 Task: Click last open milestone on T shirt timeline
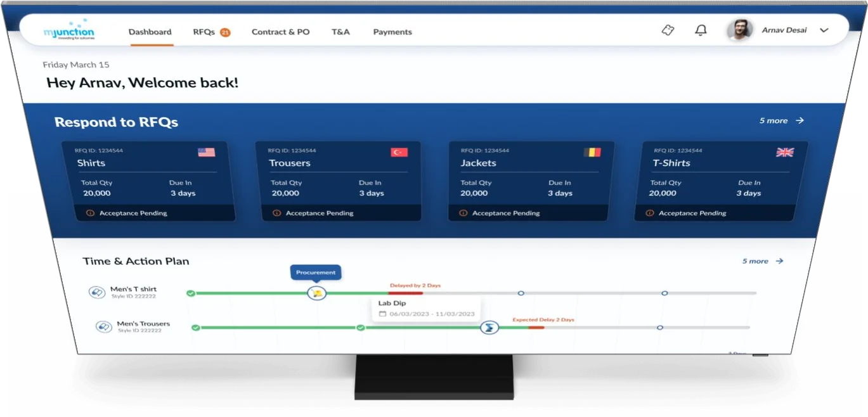click(664, 293)
